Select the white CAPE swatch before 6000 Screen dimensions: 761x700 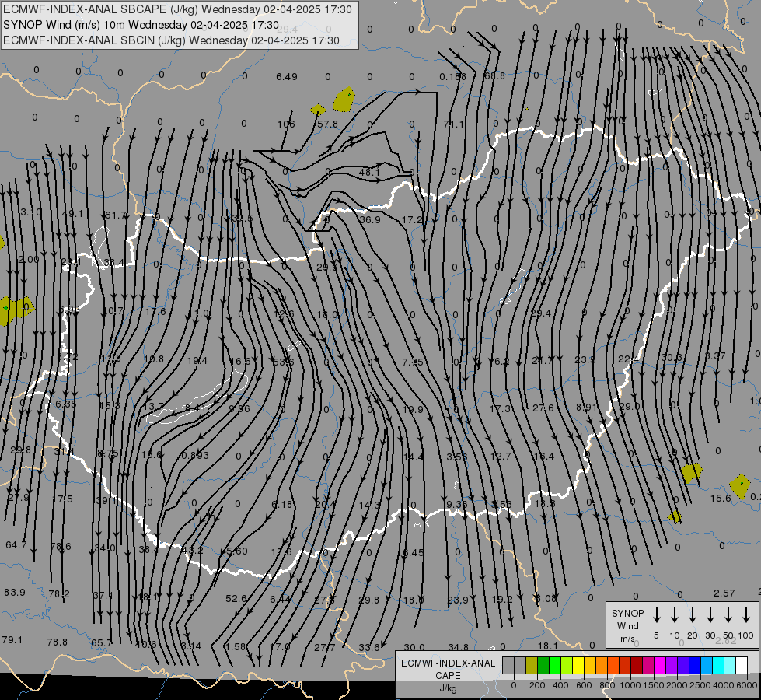coord(741,666)
